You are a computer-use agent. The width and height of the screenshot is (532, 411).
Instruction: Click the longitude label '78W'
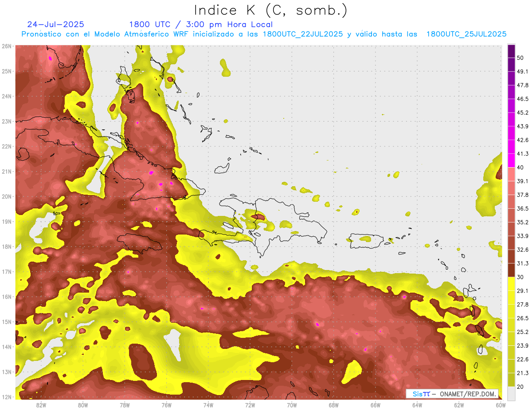coord(125,405)
